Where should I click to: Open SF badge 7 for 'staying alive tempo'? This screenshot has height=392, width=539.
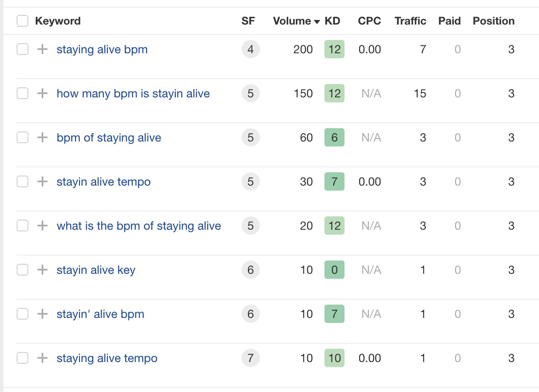250,358
